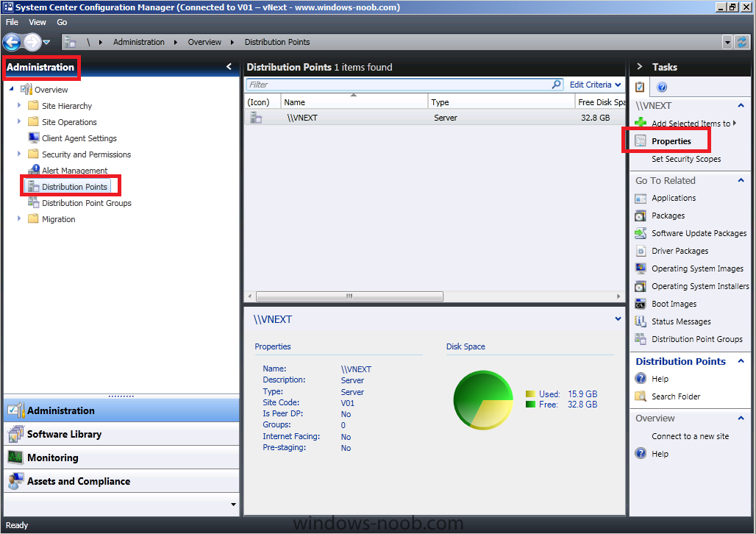The width and height of the screenshot is (756, 534).
Task: Expand the Site Operations tree node
Action: tap(19, 121)
